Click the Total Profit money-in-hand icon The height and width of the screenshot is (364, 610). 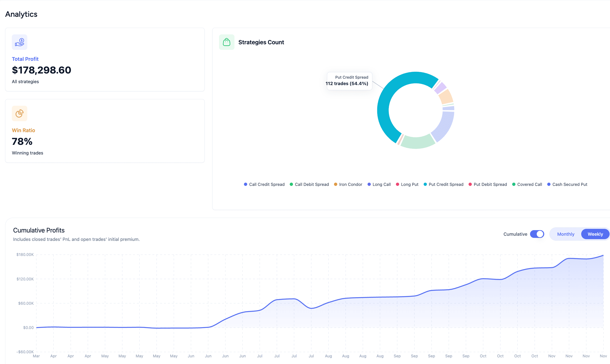point(19,42)
